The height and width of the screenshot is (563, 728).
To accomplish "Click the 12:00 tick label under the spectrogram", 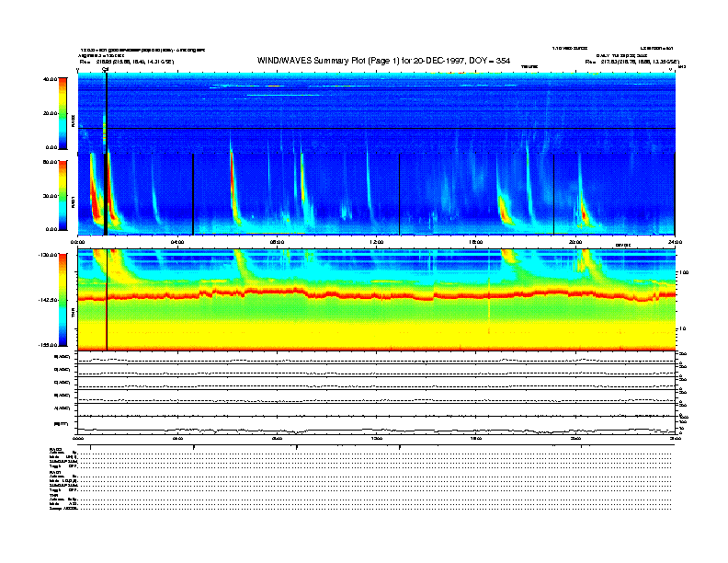I will pos(376,242).
